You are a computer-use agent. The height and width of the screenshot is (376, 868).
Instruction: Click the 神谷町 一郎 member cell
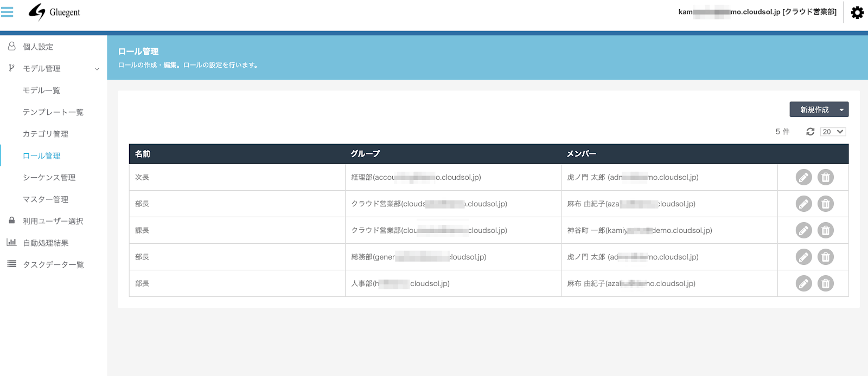pos(669,230)
